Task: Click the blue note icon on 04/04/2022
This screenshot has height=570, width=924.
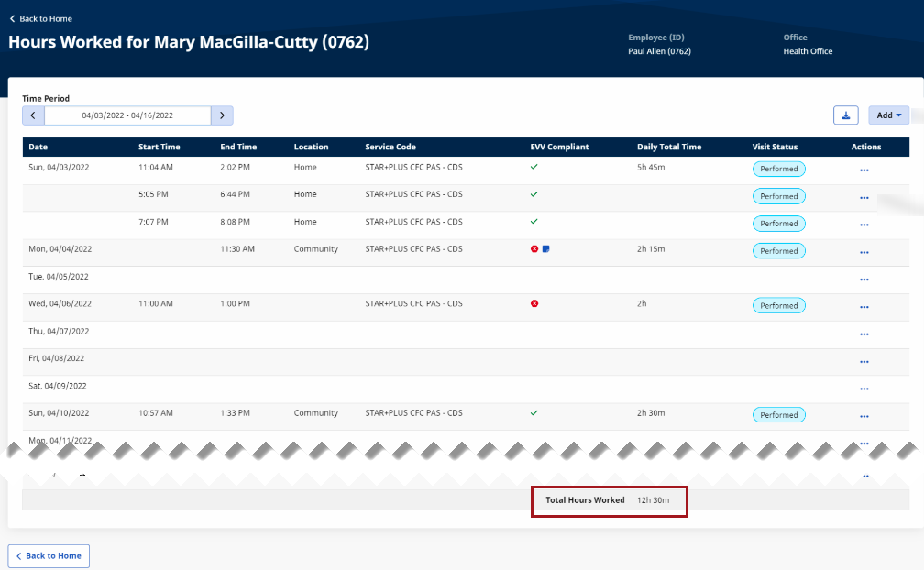Action: point(545,249)
